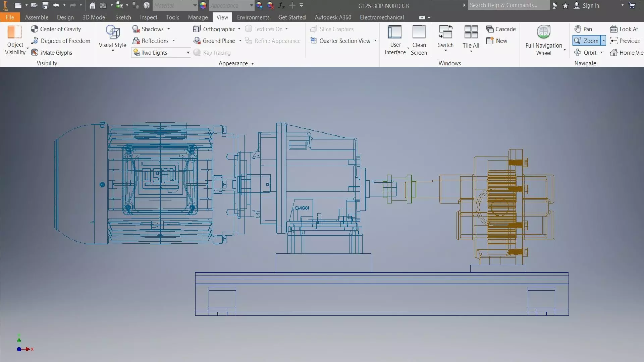This screenshot has width=644, height=362.
Task: Expand the Shadows dropdown arrow
Action: click(x=168, y=29)
